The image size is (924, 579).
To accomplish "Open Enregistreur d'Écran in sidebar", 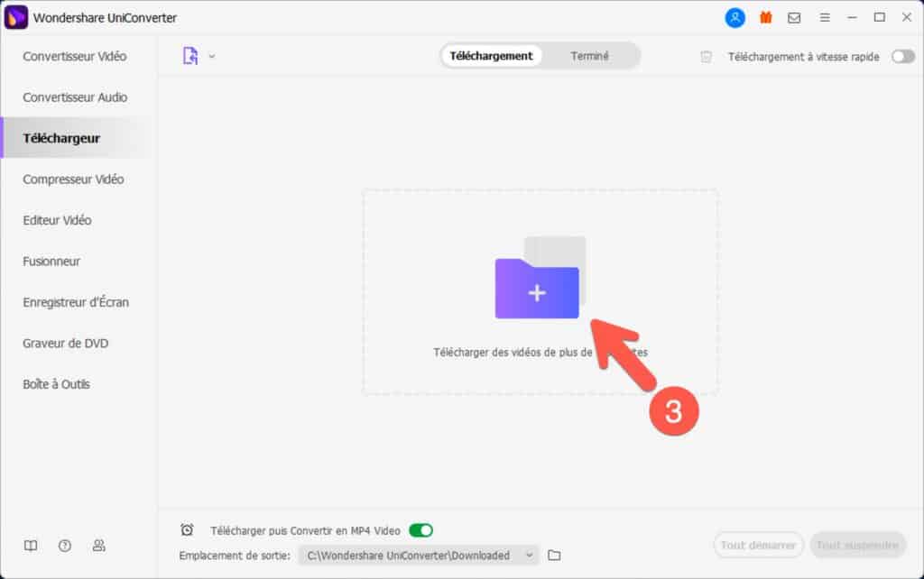I will (76, 302).
